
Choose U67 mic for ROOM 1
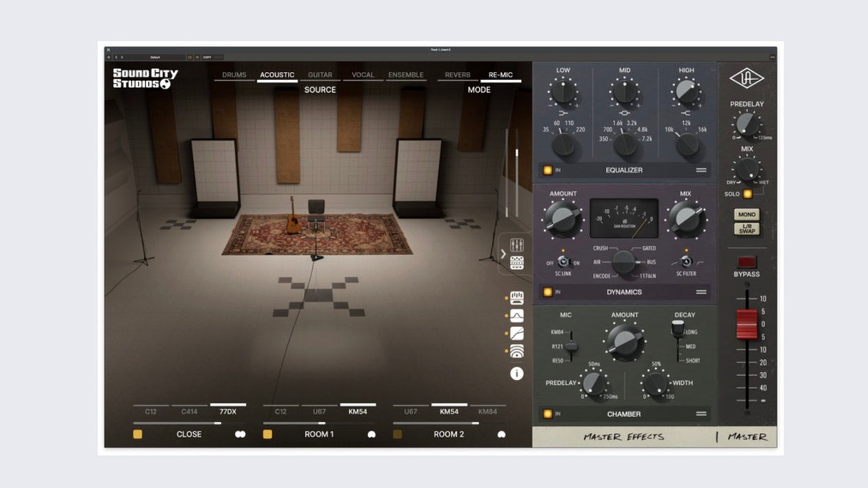[319, 411]
